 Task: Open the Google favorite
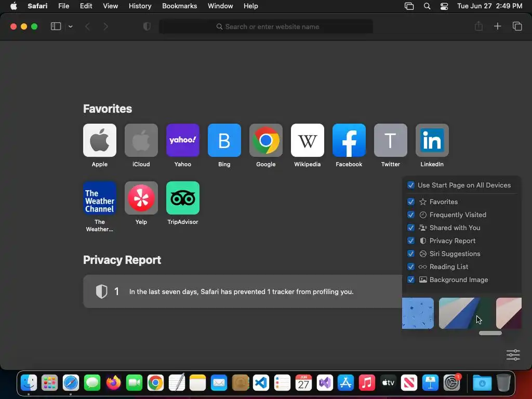tap(265, 140)
